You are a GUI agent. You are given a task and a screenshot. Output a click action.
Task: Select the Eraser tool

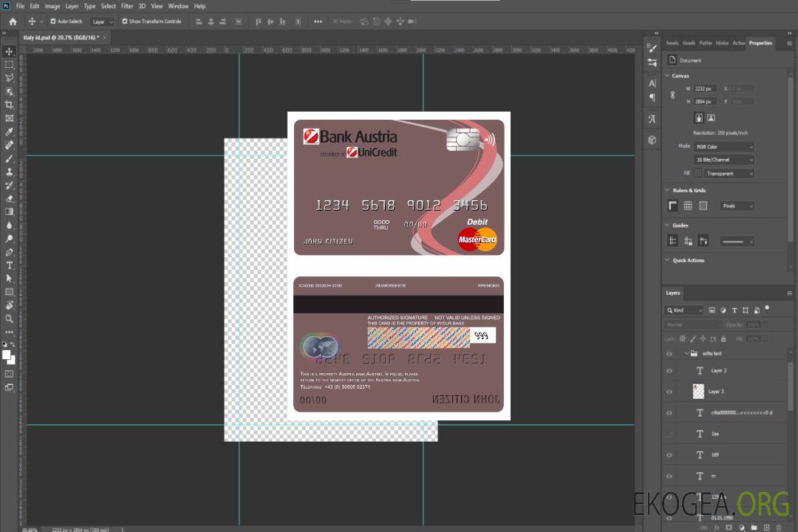(x=9, y=199)
